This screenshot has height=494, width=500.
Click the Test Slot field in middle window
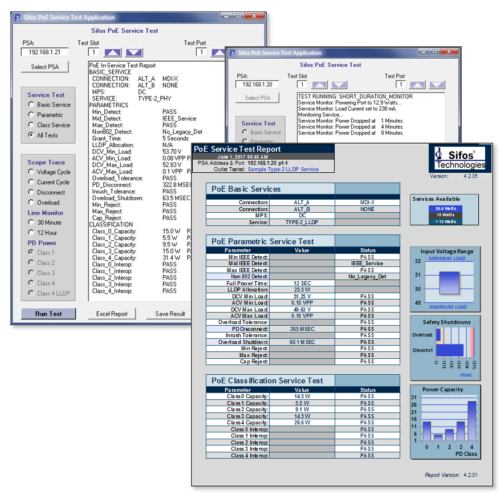point(302,84)
